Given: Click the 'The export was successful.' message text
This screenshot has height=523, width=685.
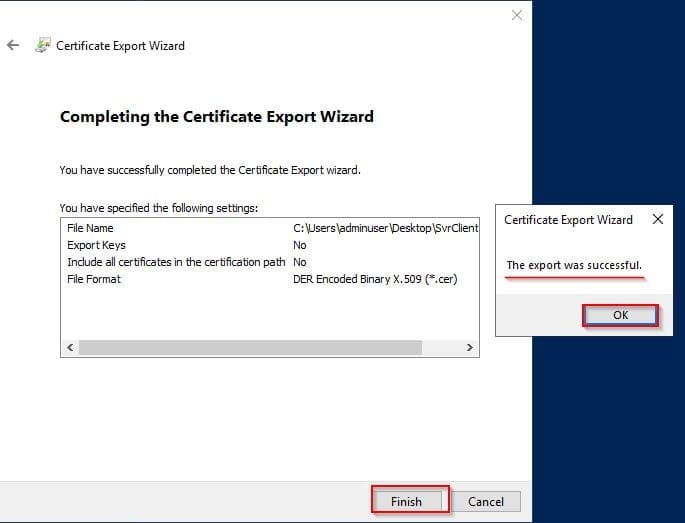Looking at the screenshot, I should pyautogui.click(x=574, y=265).
